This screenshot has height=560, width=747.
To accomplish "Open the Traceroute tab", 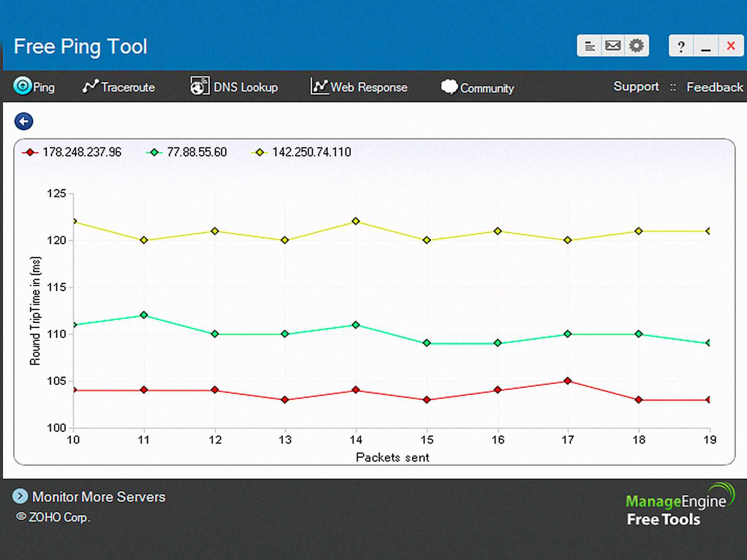I will 119,87.
